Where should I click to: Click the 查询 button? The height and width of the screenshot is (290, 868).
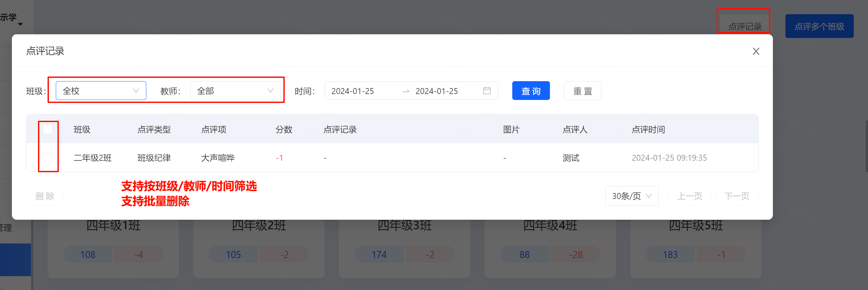pyautogui.click(x=531, y=90)
